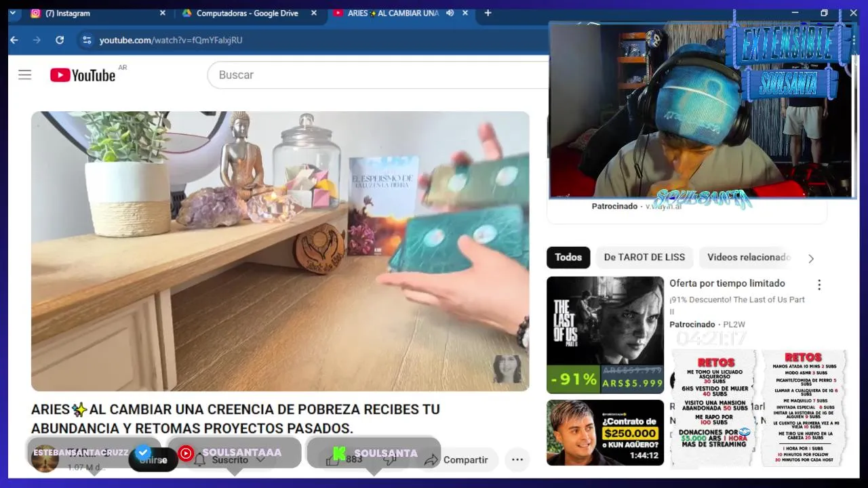Click the channel watermark in the video corner
868x488 pixels.
[507, 369]
